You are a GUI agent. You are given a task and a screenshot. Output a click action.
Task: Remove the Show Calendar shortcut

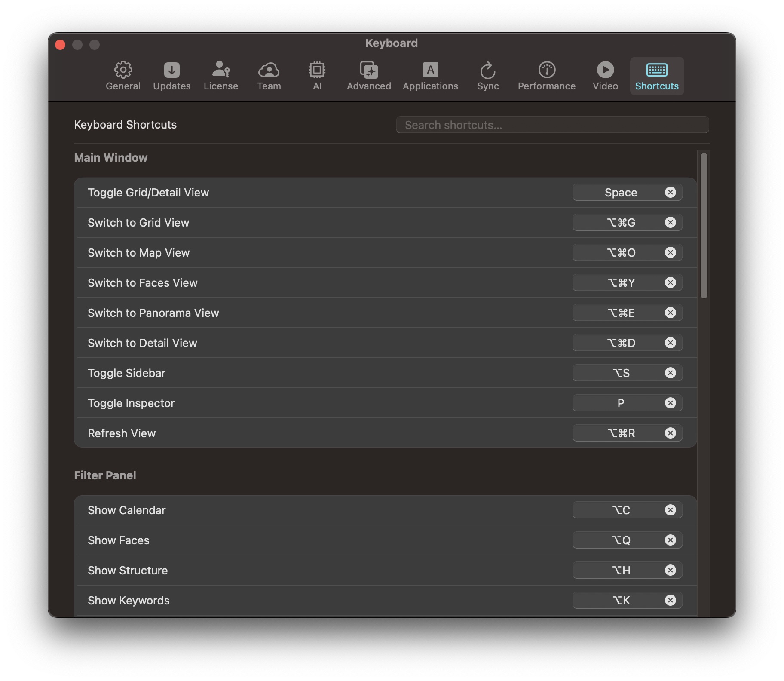pos(670,510)
